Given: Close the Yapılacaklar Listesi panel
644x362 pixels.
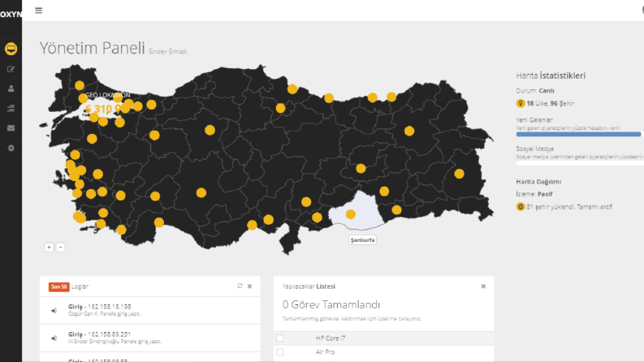Looking at the screenshot, I should [x=483, y=286].
